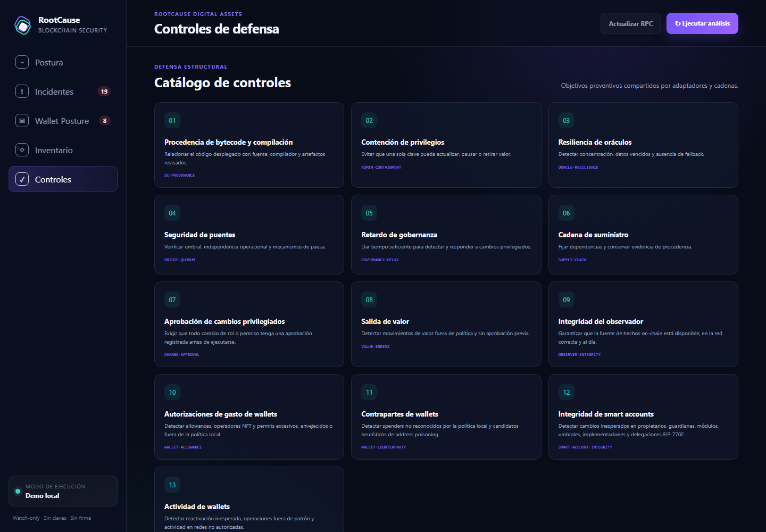Select the Controles menu item
766x532 pixels.
pos(63,179)
